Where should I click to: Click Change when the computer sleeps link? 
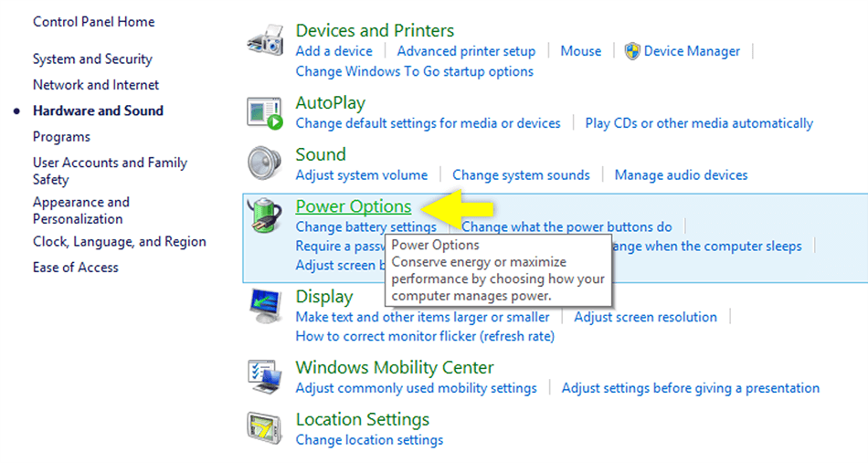click(x=706, y=247)
